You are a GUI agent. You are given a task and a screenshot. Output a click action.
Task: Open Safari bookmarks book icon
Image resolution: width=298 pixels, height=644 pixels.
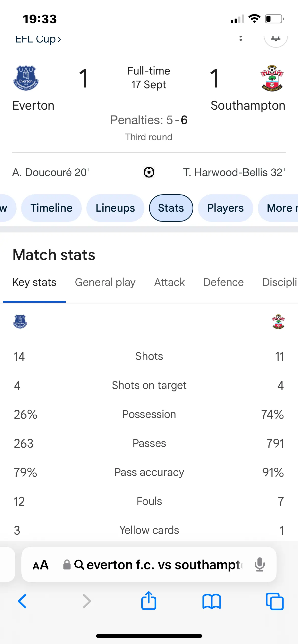click(x=212, y=601)
